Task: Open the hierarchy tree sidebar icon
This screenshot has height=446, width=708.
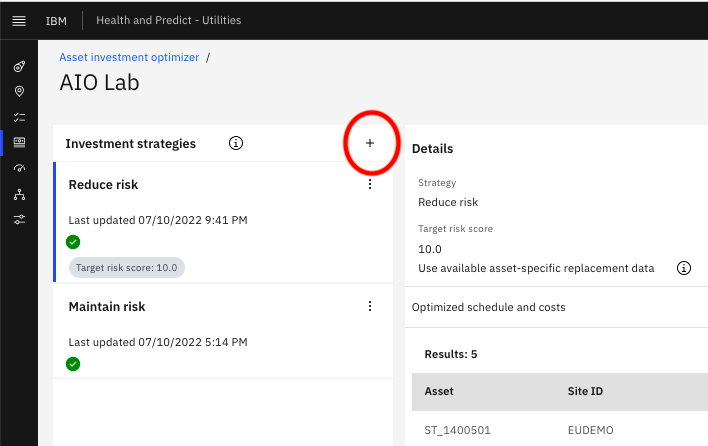Action: coord(19,194)
